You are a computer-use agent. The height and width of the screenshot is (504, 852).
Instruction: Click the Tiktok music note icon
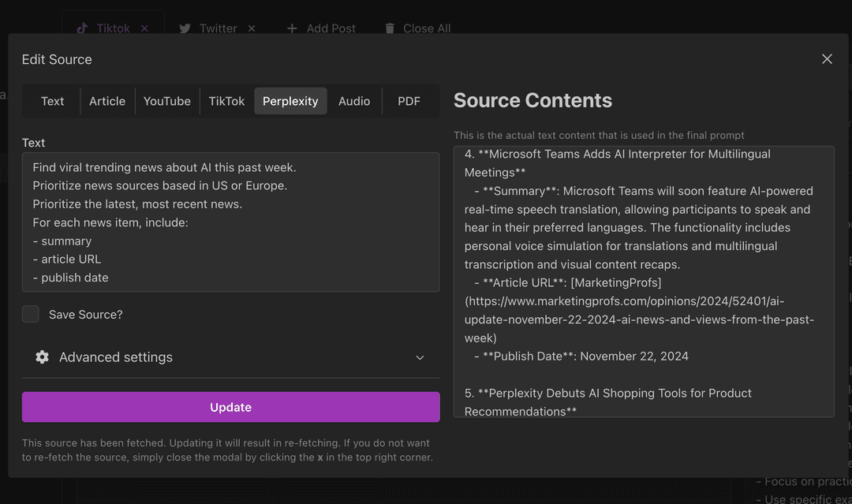83,28
